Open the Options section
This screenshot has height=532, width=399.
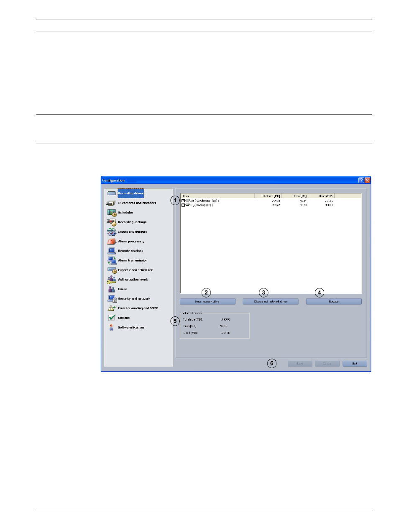(124, 318)
